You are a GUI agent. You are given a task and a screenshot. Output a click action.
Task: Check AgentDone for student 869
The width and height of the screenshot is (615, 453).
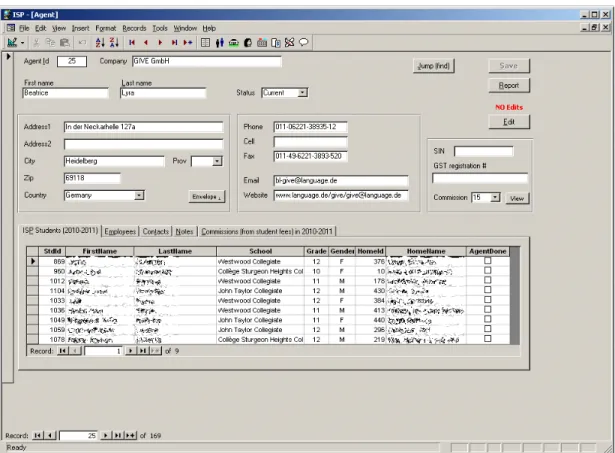click(488, 260)
